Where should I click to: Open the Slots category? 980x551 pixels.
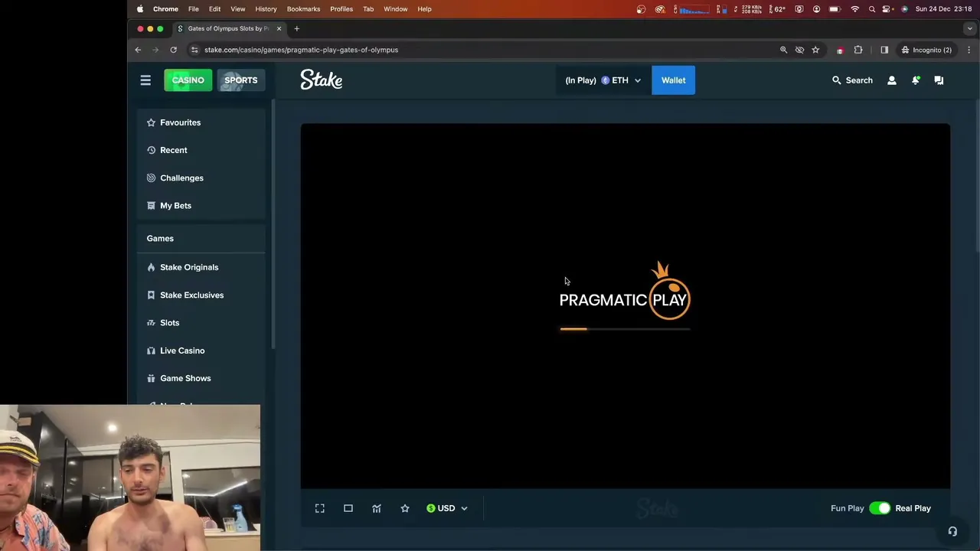tap(201, 322)
